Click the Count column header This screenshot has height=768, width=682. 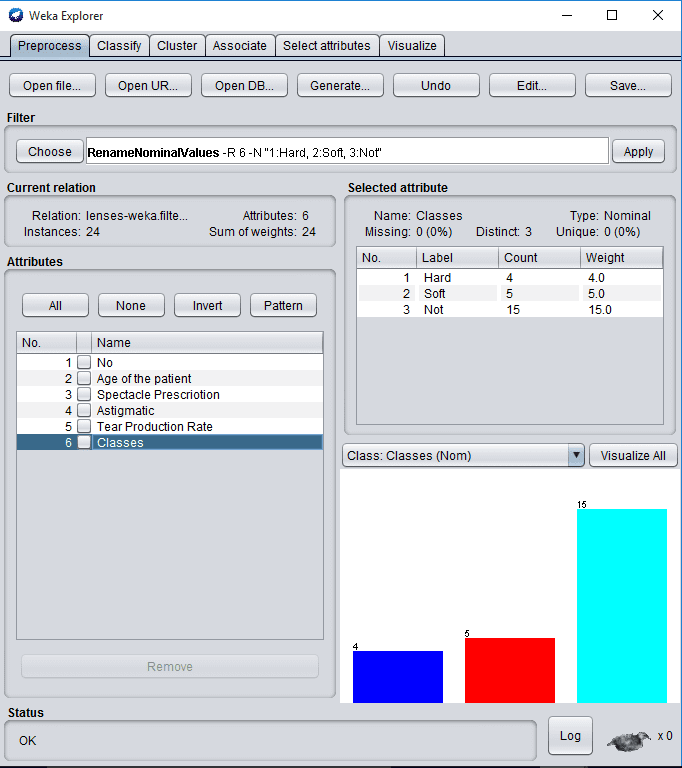[539, 258]
